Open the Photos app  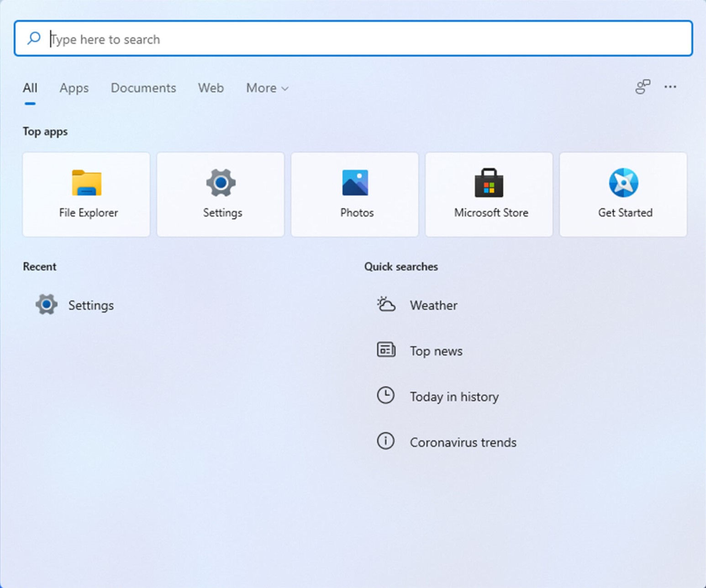pos(355,195)
